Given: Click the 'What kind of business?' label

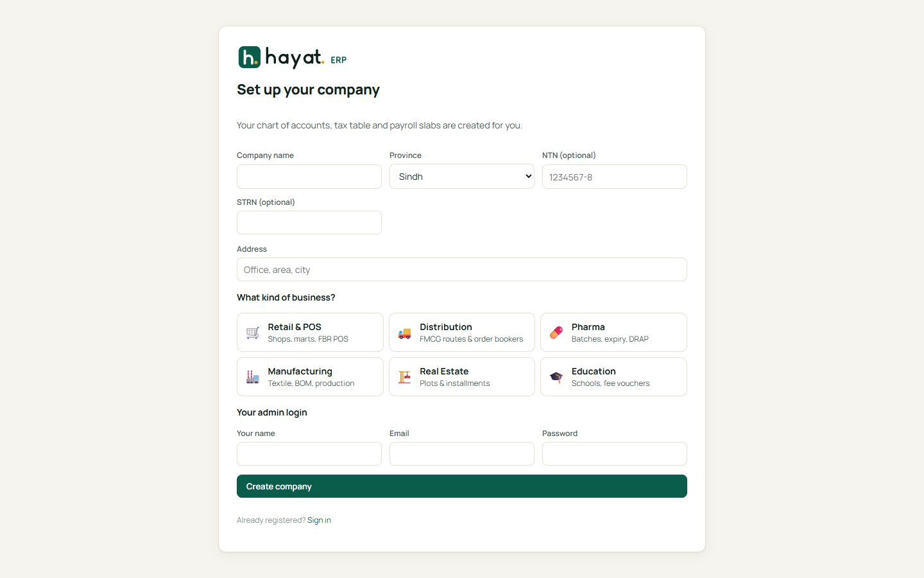Looking at the screenshot, I should tap(286, 297).
